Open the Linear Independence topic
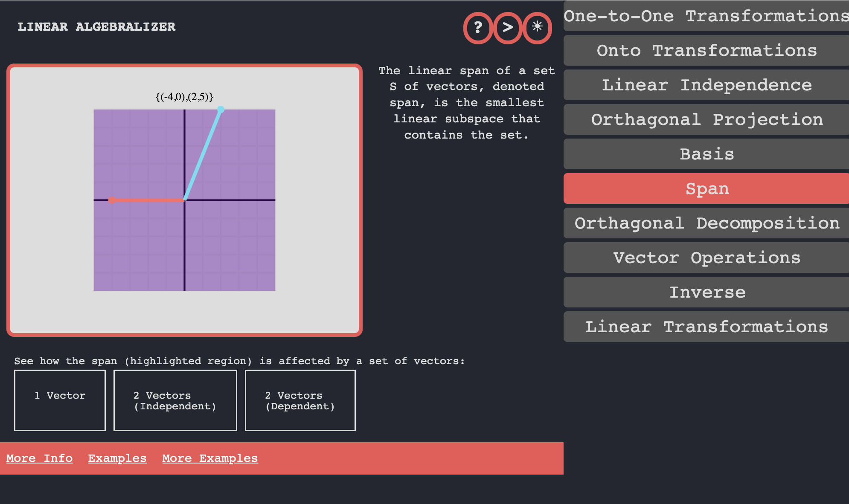 pos(706,85)
